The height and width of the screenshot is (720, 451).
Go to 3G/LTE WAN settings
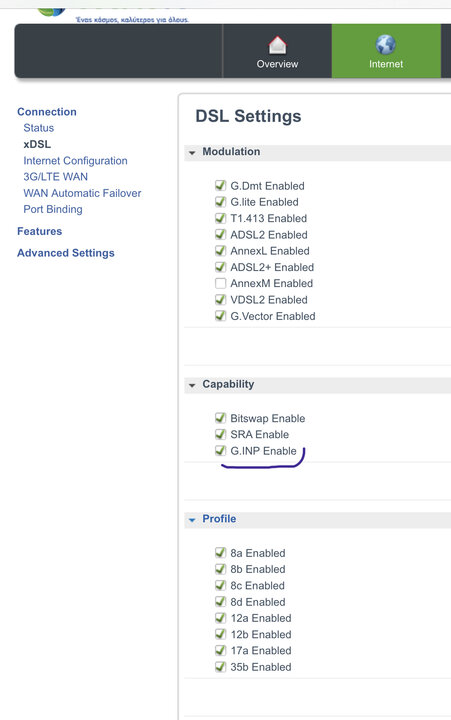pos(56,177)
